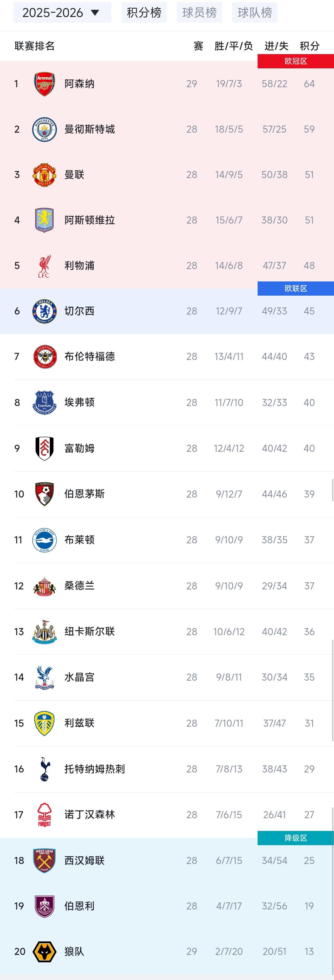The image size is (334, 980).
Task: Select the Manchester United crest
Action: tap(45, 175)
